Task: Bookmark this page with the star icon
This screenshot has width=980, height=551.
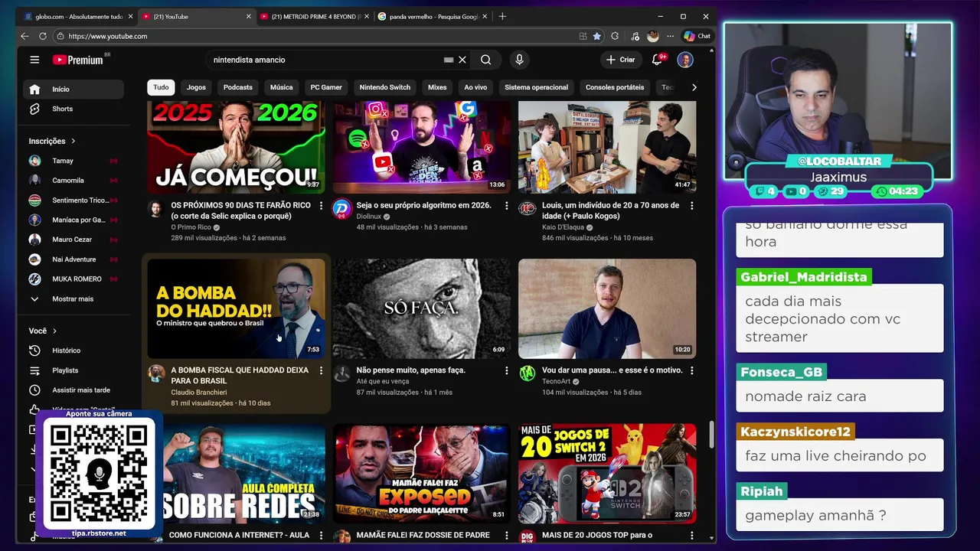Action: coord(596,36)
